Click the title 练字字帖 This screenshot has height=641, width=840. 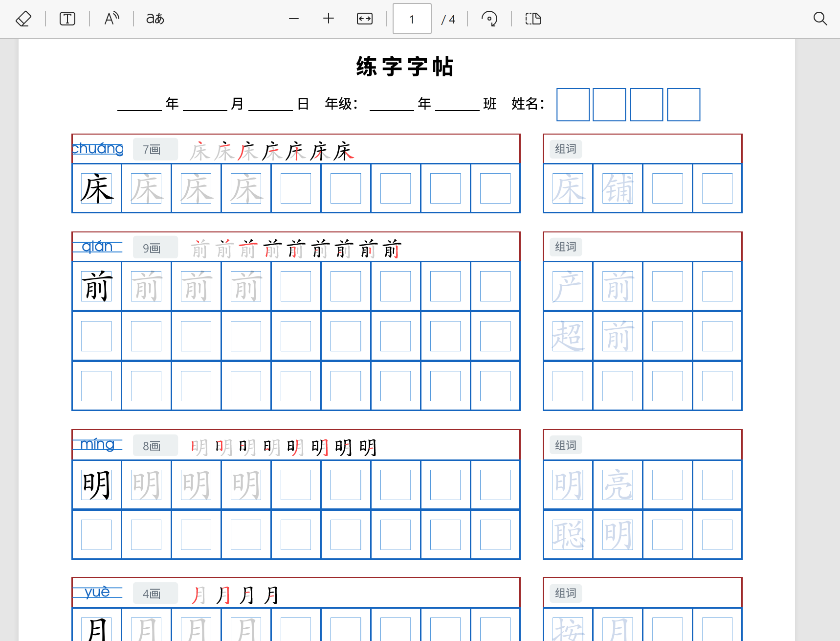click(405, 67)
